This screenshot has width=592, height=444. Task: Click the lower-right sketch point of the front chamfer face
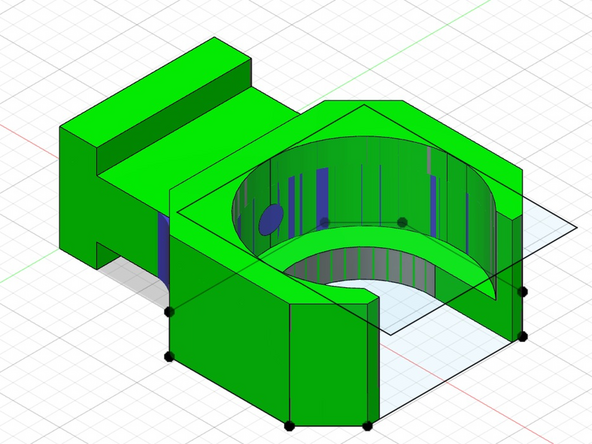tap(367, 426)
